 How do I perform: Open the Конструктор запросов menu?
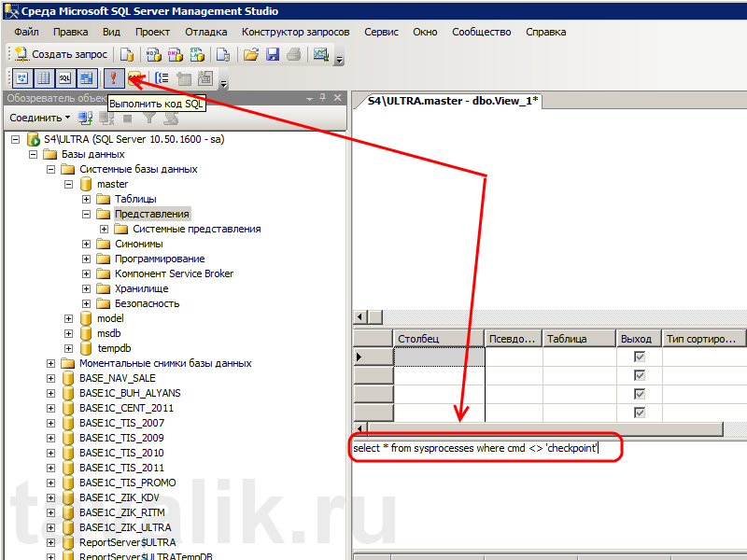[295, 32]
